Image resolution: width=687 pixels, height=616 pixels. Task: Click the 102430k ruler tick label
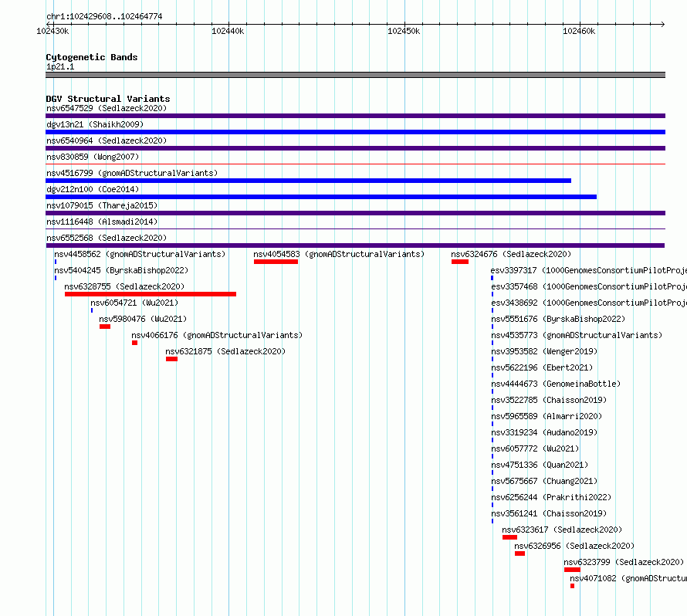[x=52, y=31]
